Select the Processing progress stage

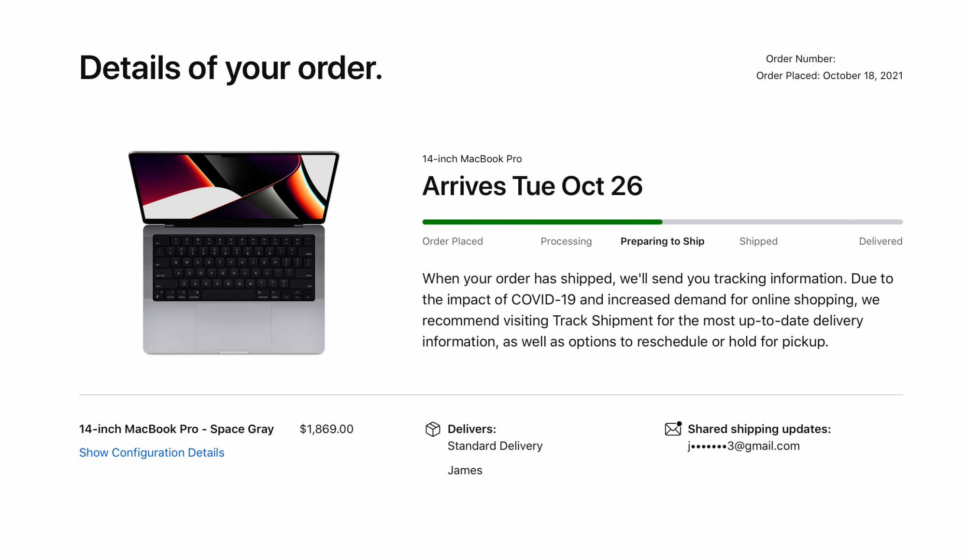click(566, 241)
